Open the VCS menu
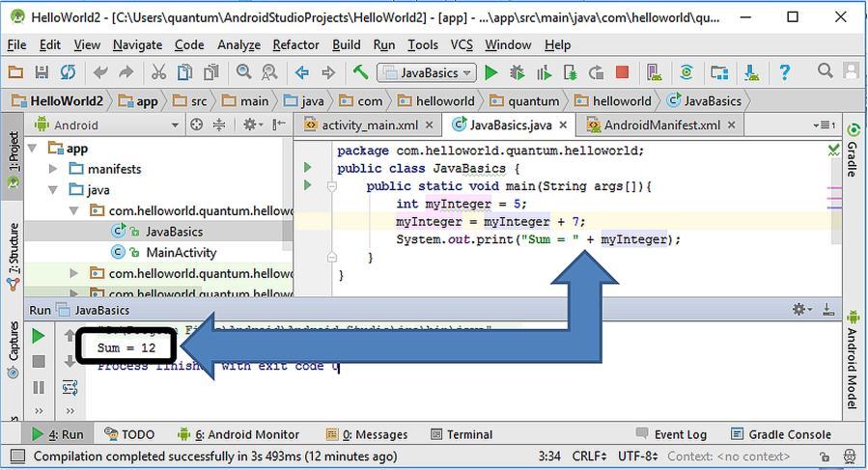868x470 pixels. click(462, 44)
